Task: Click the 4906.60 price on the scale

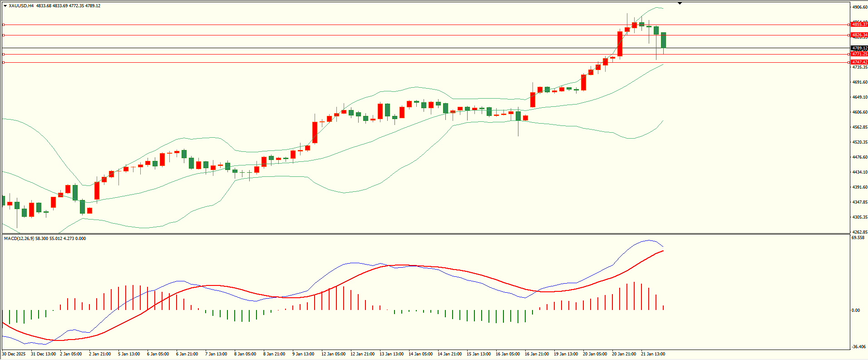Action: [x=860, y=7]
